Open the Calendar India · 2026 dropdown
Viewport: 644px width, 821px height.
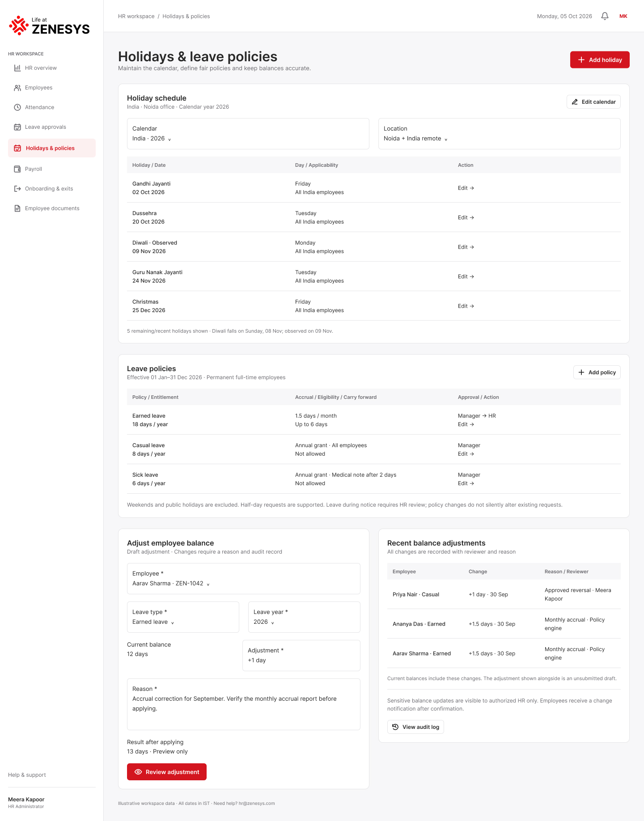248,134
